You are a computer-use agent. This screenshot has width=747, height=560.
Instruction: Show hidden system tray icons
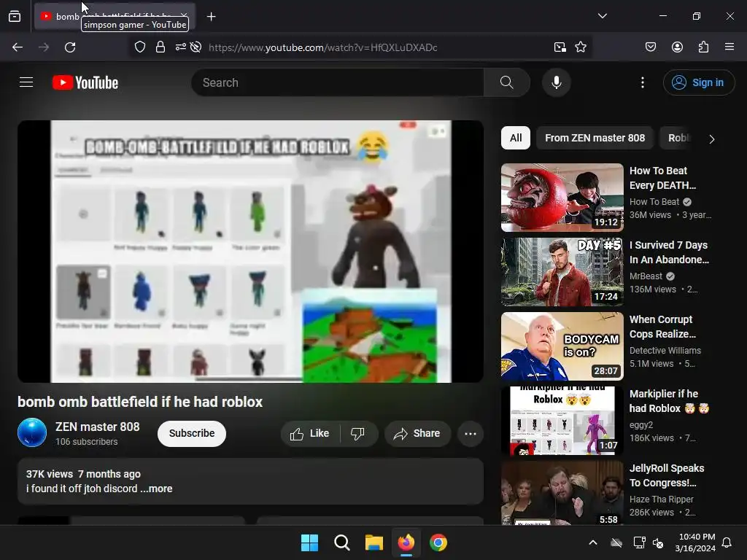point(593,542)
